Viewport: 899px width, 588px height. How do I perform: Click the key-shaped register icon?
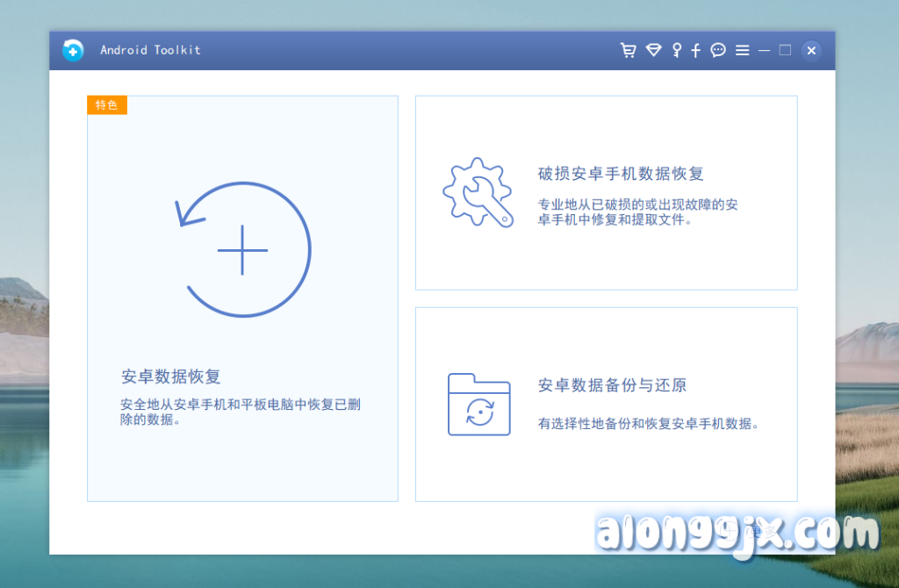[x=676, y=51]
